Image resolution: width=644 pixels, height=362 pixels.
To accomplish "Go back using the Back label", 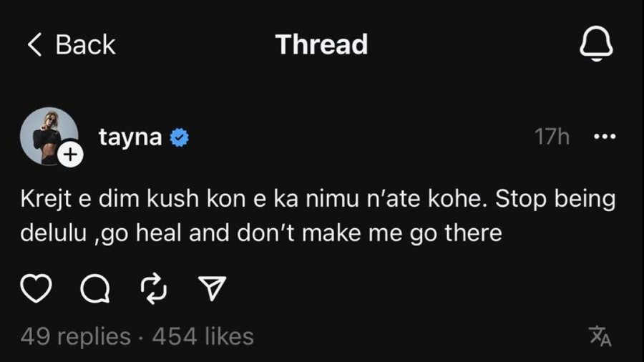I will [x=85, y=45].
